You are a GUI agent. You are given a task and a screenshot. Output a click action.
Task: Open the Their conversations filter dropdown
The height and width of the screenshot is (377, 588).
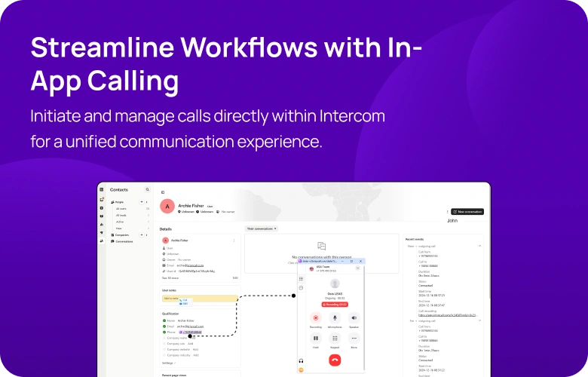(262, 228)
